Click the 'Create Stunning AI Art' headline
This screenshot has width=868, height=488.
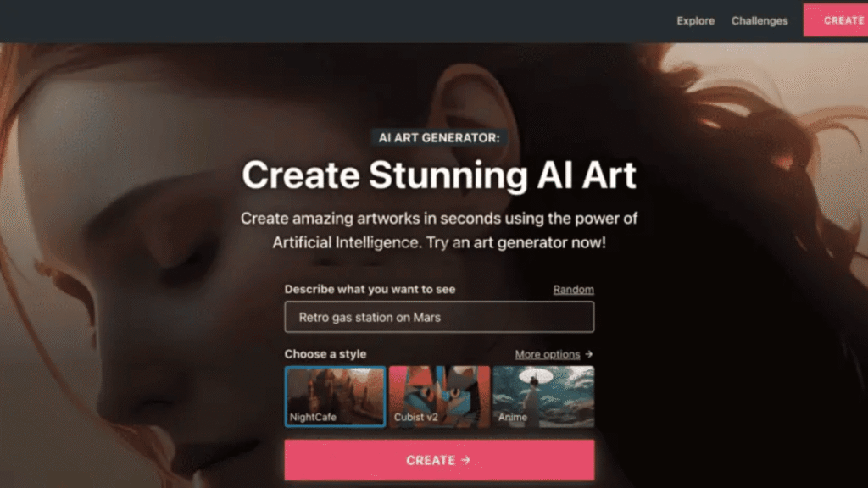(439, 175)
